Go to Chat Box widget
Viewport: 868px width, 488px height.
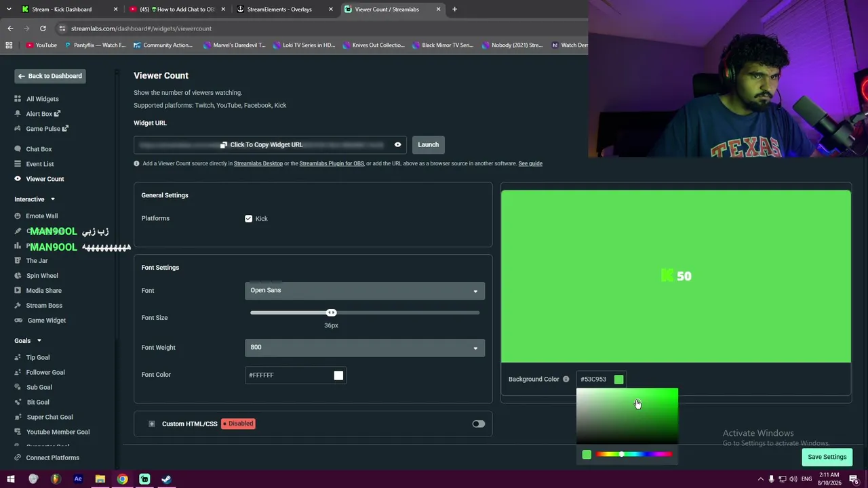pyautogui.click(x=39, y=149)
